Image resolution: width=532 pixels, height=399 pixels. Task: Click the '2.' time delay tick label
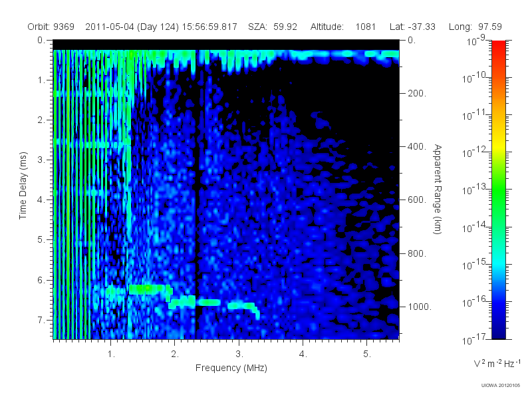[41, 120]
